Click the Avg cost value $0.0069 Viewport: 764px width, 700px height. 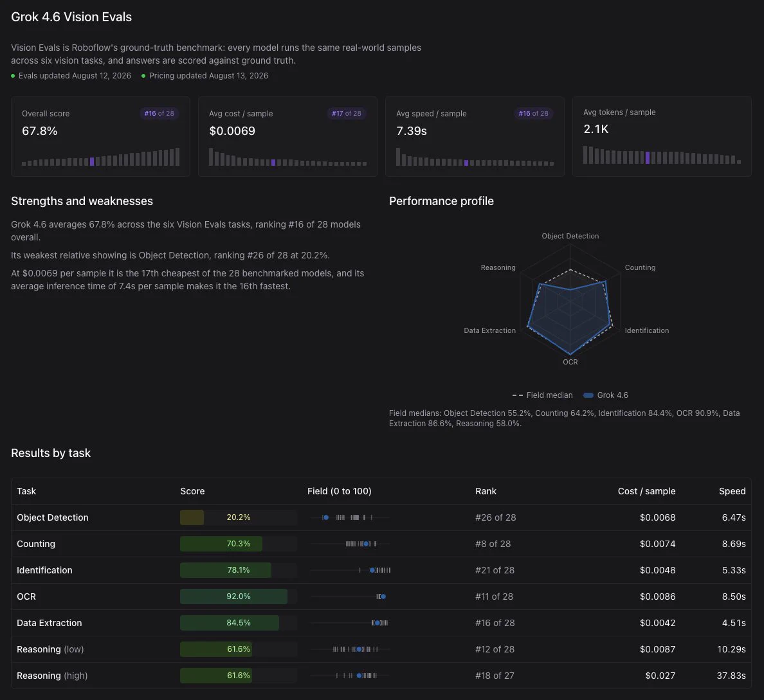[x=232, y=131]
